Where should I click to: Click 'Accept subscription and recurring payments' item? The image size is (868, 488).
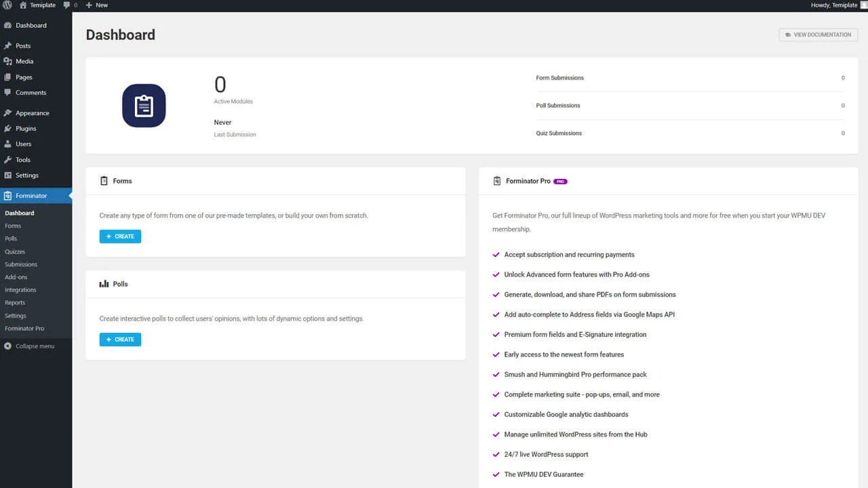(x=569, y=255)
